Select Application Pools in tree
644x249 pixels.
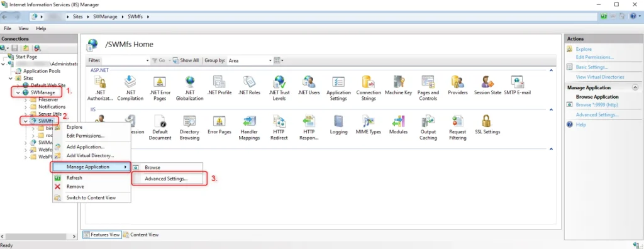point(42,71)
